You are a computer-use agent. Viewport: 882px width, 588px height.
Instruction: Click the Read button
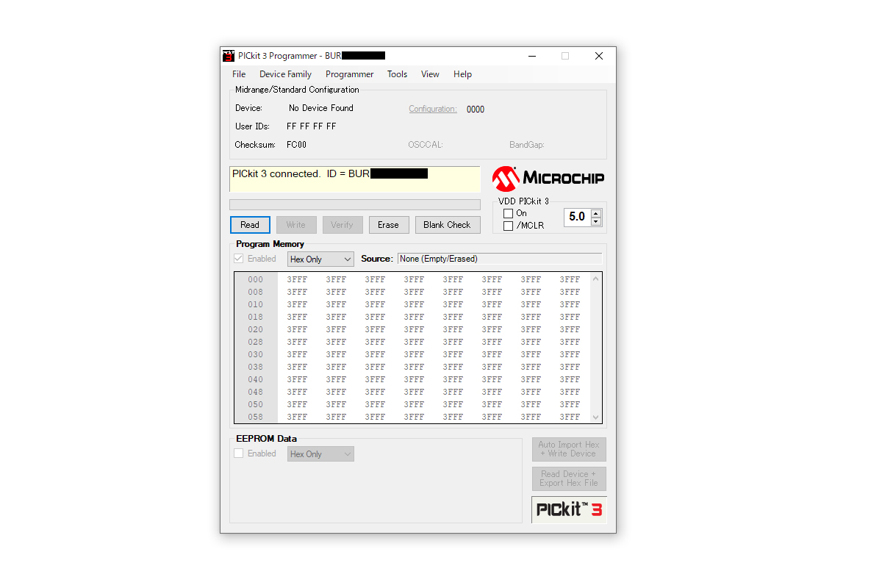tap(250, 225)
